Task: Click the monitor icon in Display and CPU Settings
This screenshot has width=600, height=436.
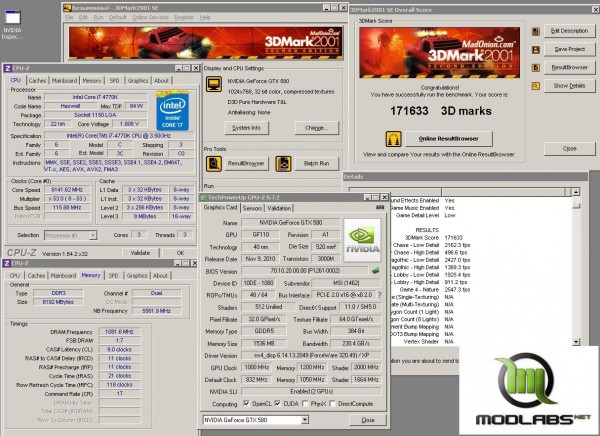Action: coord(214,84)
